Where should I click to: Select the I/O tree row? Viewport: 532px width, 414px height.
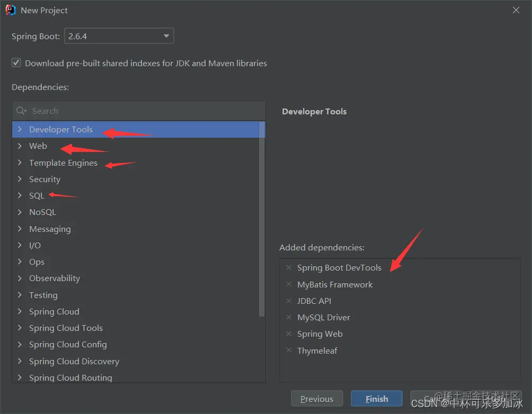click(x=135, y=245)
